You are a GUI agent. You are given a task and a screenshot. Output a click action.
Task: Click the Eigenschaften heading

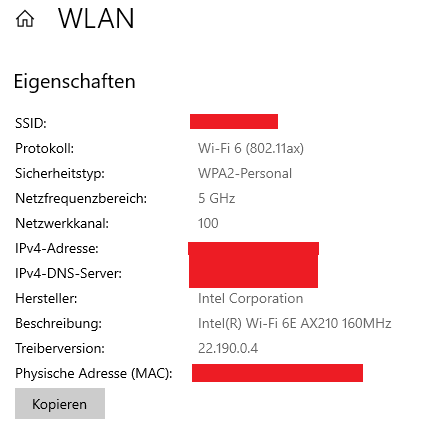(75, 82)
